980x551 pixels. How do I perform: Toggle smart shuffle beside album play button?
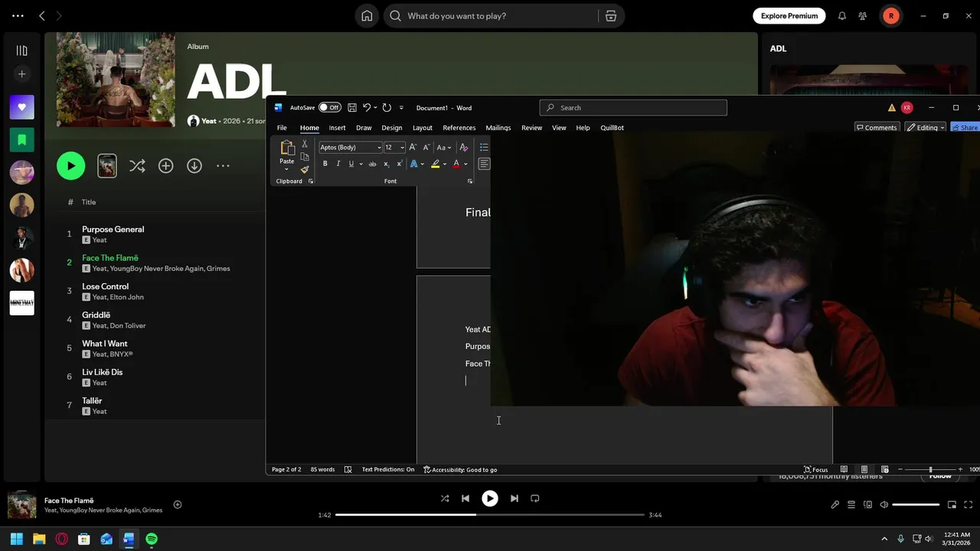pos(137,165)
